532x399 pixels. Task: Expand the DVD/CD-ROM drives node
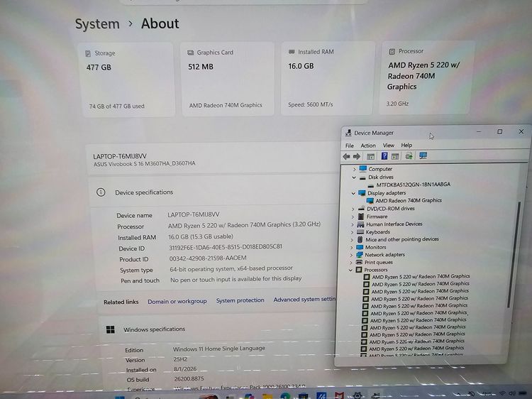353,209
